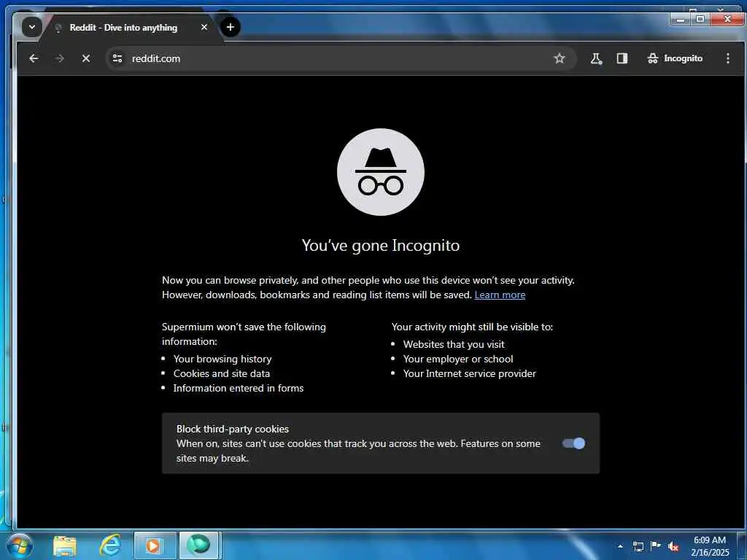Screen dimensions: 747x560
Task: Open the muted volume tray icon
Action: tap(673, 547)
